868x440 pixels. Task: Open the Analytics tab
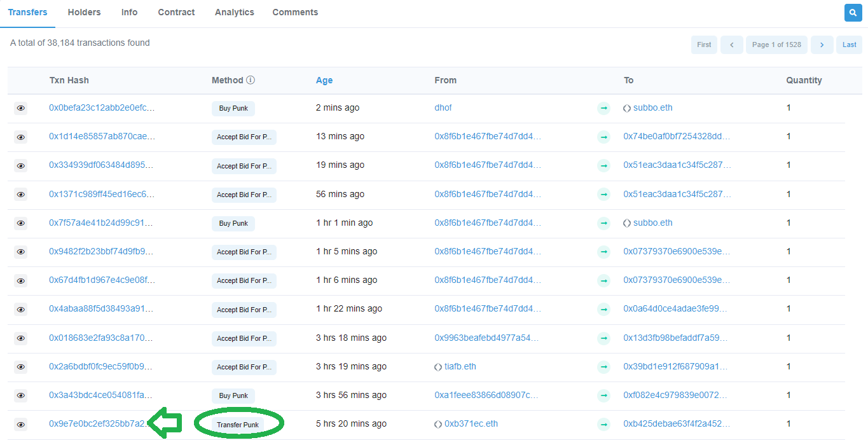235,13
